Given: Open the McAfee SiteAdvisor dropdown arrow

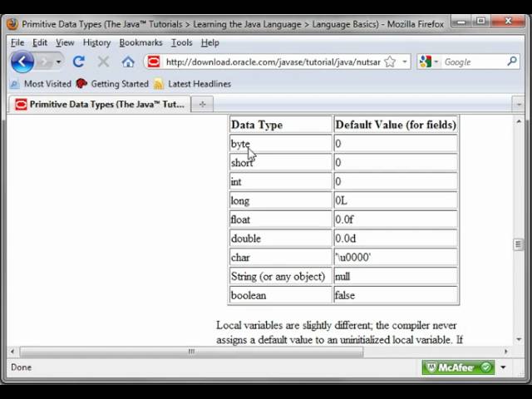Looking at the screenshot, I should (x=503, y=367).
